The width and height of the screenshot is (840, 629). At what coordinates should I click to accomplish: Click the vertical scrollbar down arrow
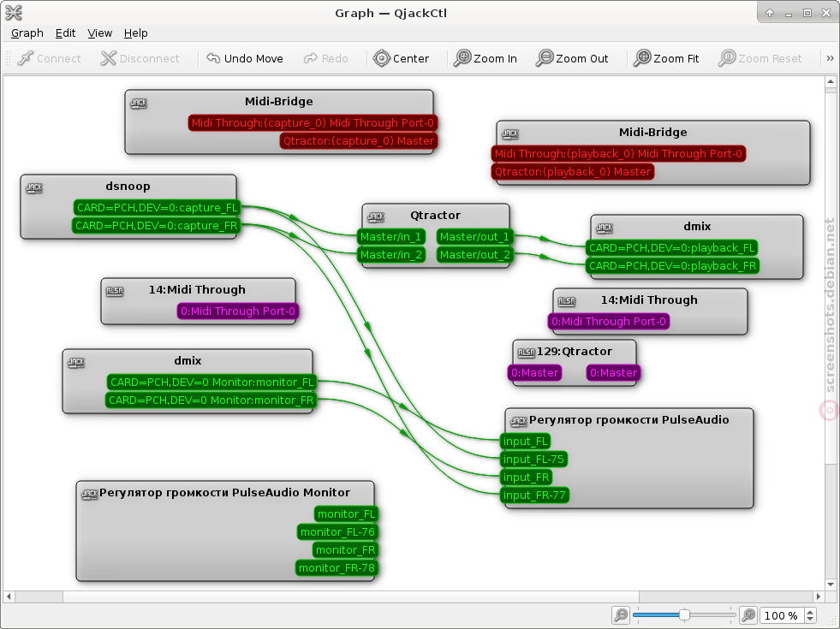831,584
